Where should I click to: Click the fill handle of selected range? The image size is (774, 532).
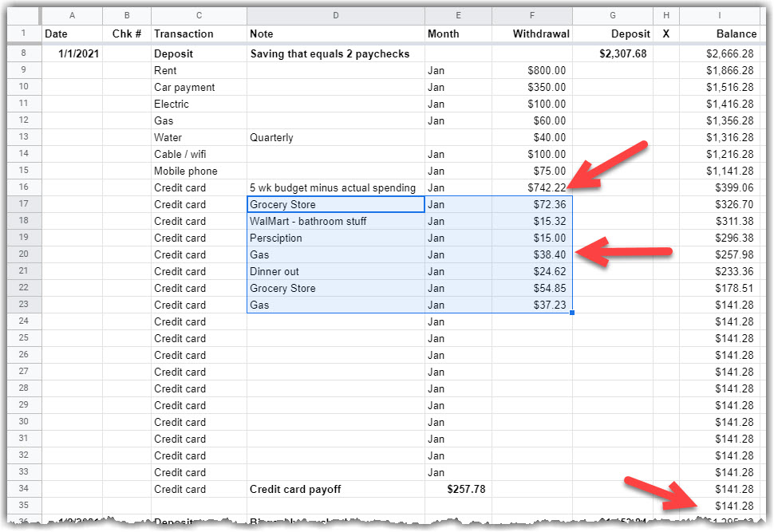572,313
